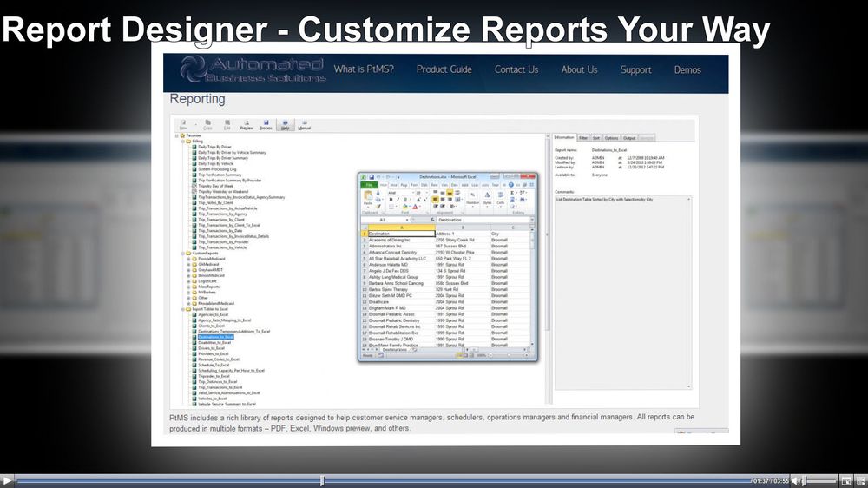Click Excel Italic formatting icon
Screen dimensions: 868x488
point(398,200)
